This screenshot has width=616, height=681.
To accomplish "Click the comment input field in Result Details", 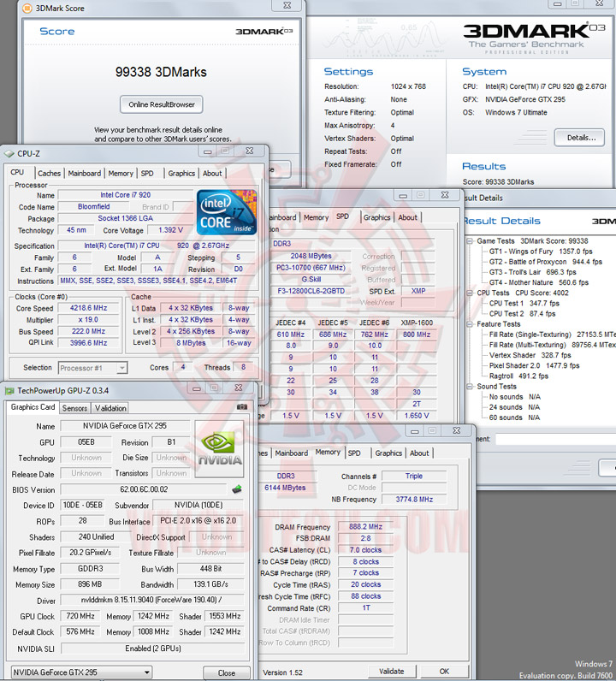I will [x=555, y=439].
